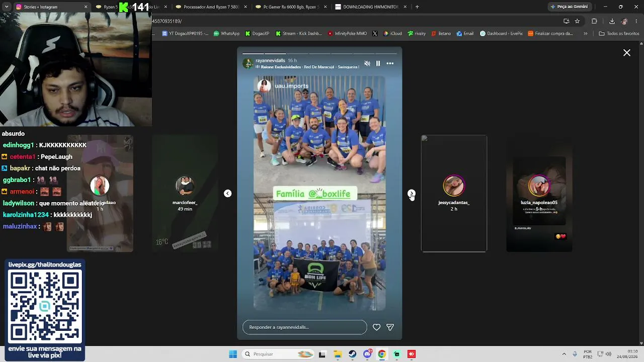Close the Instagram story viewer
This screenshot has width=644, height=362.
coord(627,53)
